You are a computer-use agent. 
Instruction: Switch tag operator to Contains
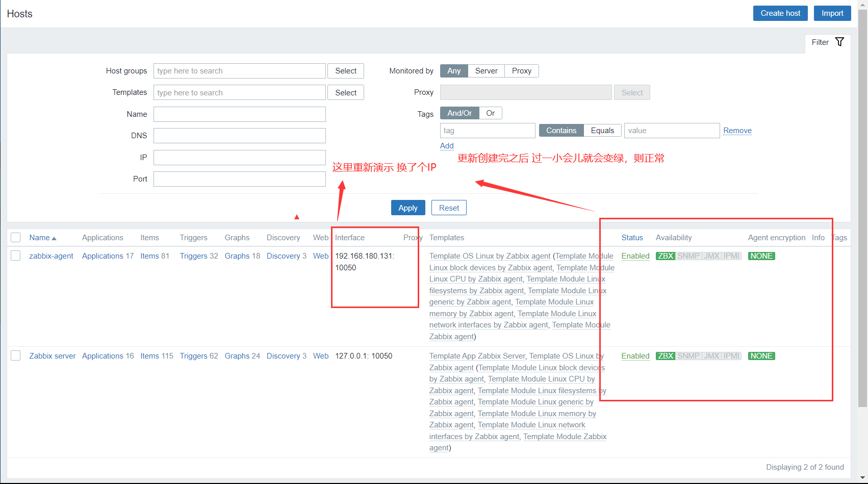click(561, 131)
